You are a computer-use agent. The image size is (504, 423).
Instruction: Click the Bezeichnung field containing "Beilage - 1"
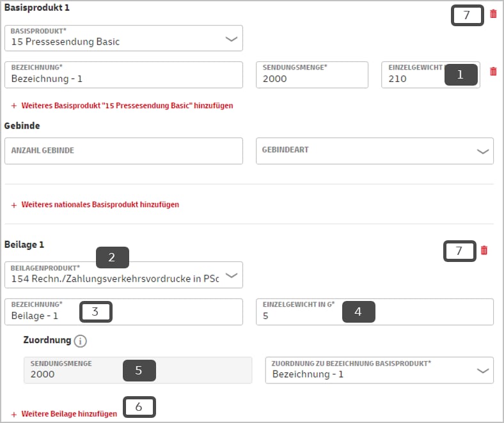point(45,316)
